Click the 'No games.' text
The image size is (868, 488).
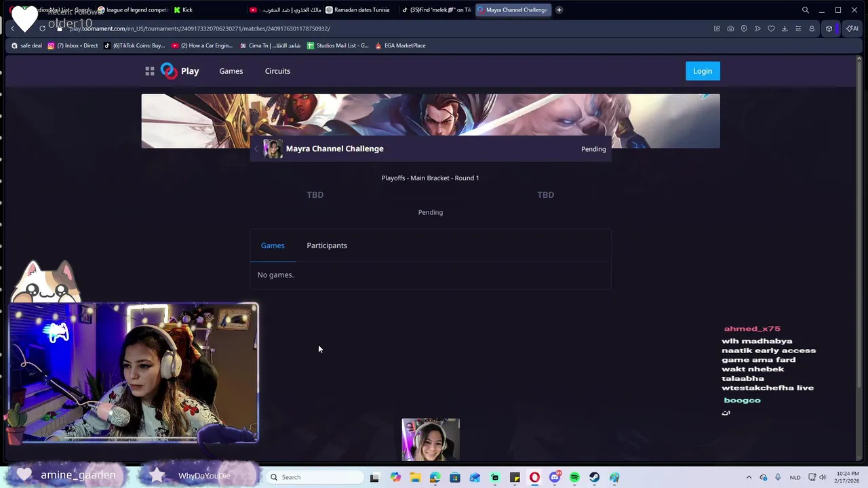(275, 274)
